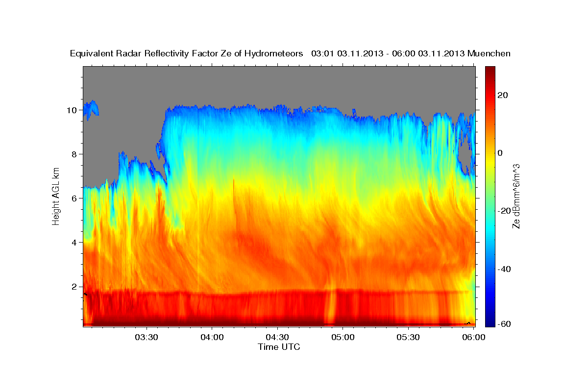Screen dimensions: 588x392
Task: Click the 'Ze dBmm^6/m^3' colorbar title
Action: [x=516, y=196]
